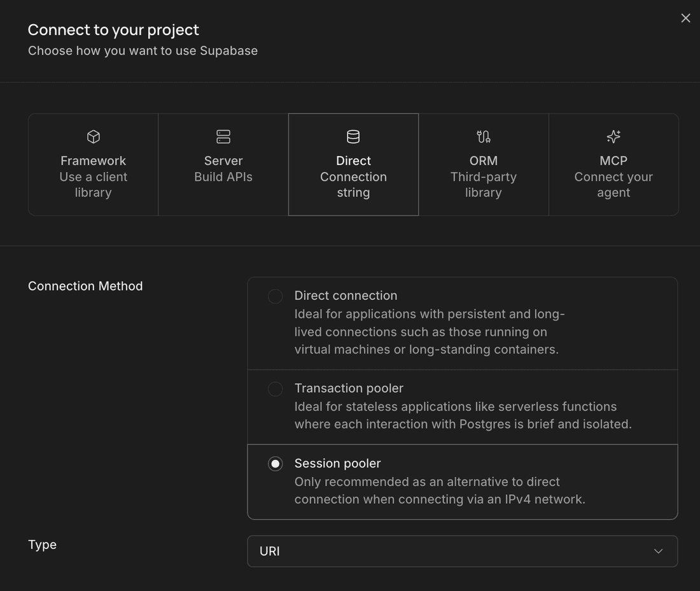700x591 pixels.
Task: Click the "Type" field label
Action: (43, 545)
